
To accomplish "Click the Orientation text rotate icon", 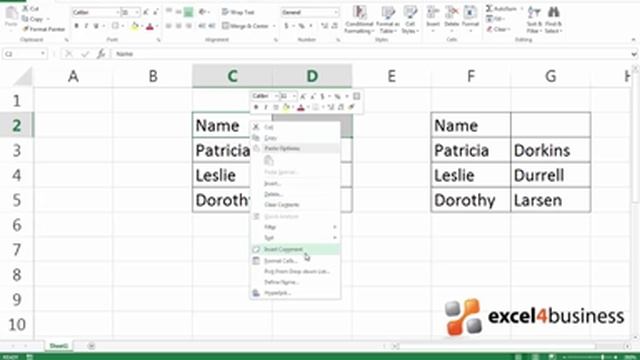I will tap(203, 12).
